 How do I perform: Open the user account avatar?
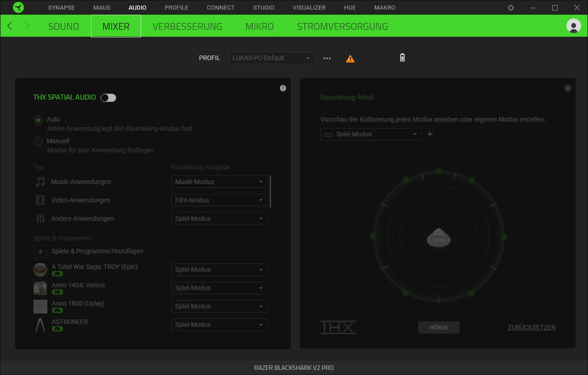(x=573, y=26)
